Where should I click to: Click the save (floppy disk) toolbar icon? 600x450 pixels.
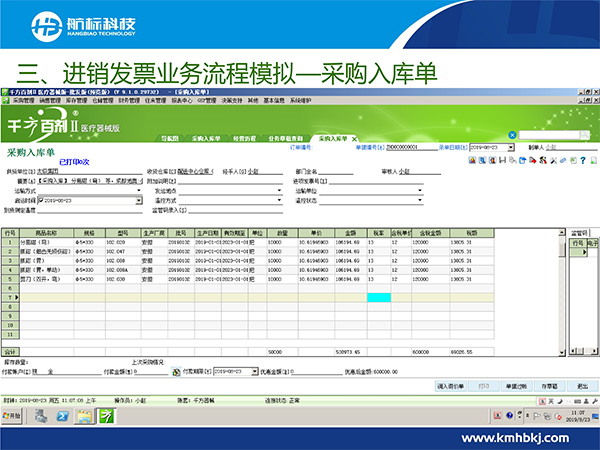503,160
